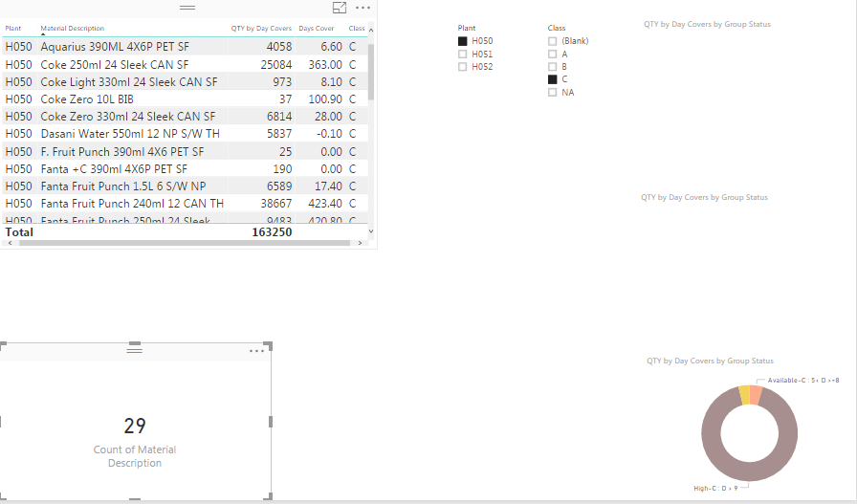Select the Coke Zero 10L BIB row
Viewport: 857px width, 504px height.
tap(185, 99)
